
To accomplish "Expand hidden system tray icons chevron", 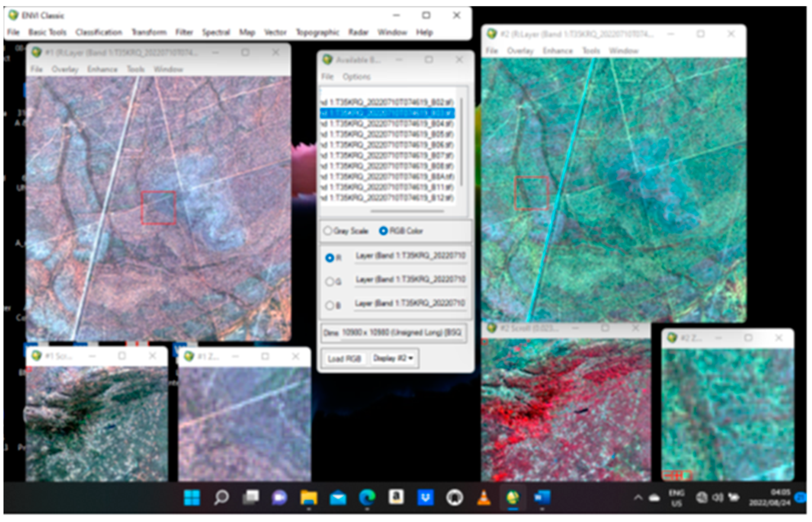I will [x=638, y=498].
